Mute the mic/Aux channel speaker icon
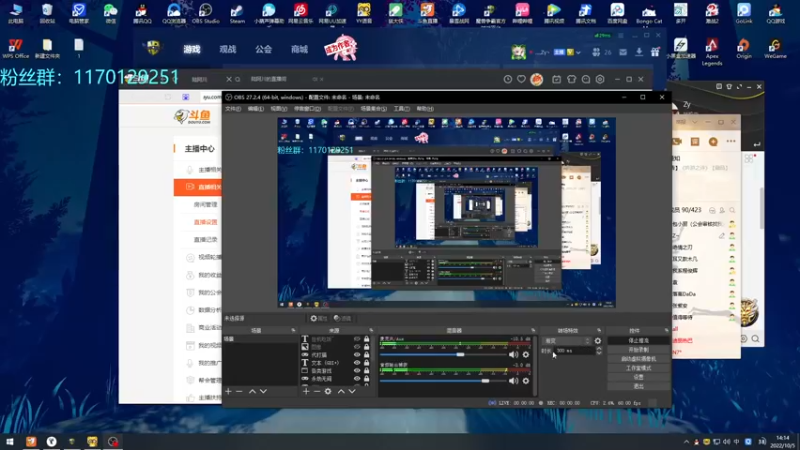 [x=513, y=355]
